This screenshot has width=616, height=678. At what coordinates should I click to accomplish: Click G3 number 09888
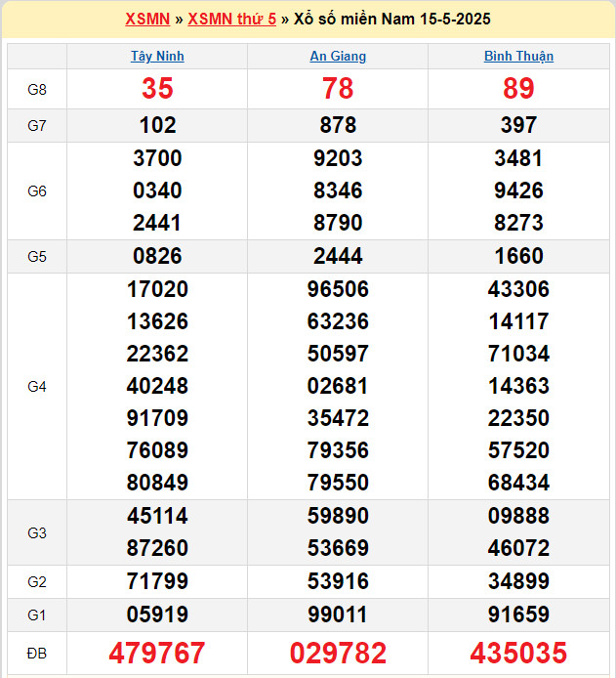click(x=518, y=516)
